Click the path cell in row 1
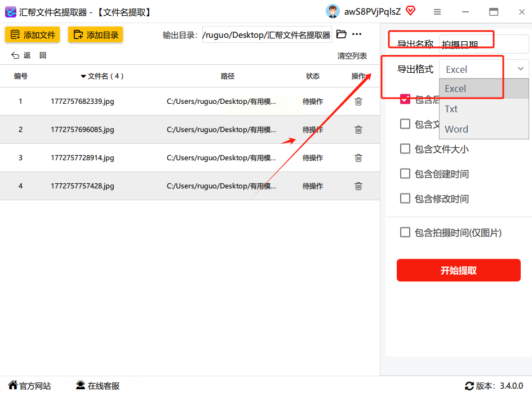 point(221,101)
